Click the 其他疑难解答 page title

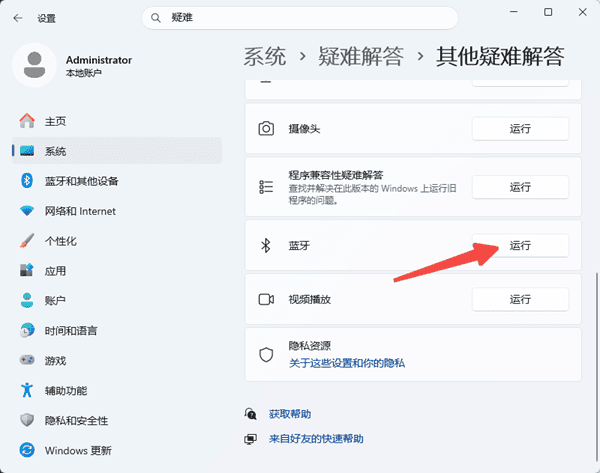tap(500, 56)
